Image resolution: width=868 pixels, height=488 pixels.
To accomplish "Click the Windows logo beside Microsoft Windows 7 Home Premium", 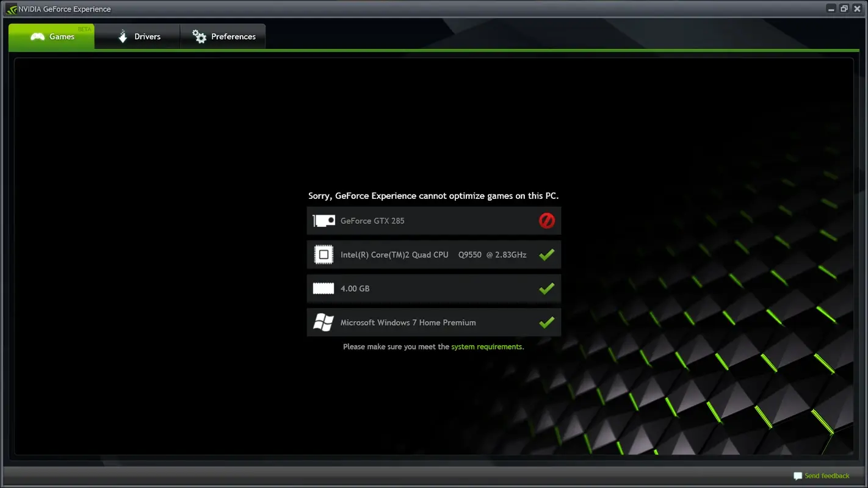I will pyautogui.click(x=324, y=322).
